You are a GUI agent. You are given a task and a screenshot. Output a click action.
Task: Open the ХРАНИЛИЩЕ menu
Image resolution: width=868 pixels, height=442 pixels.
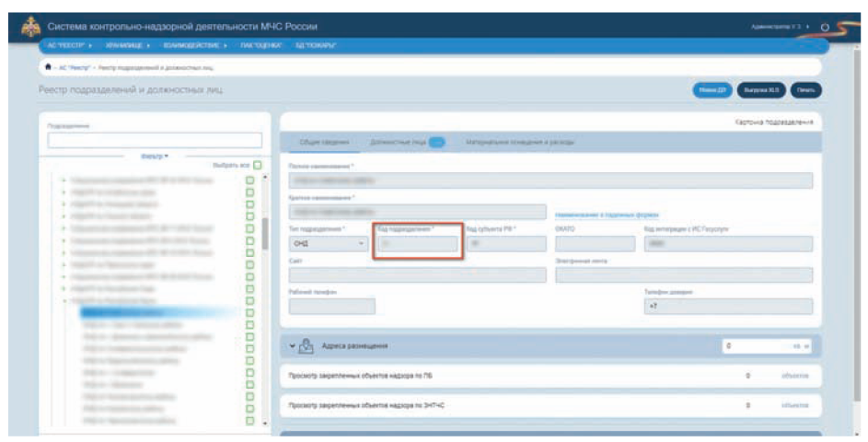click(x=128, y=45)
